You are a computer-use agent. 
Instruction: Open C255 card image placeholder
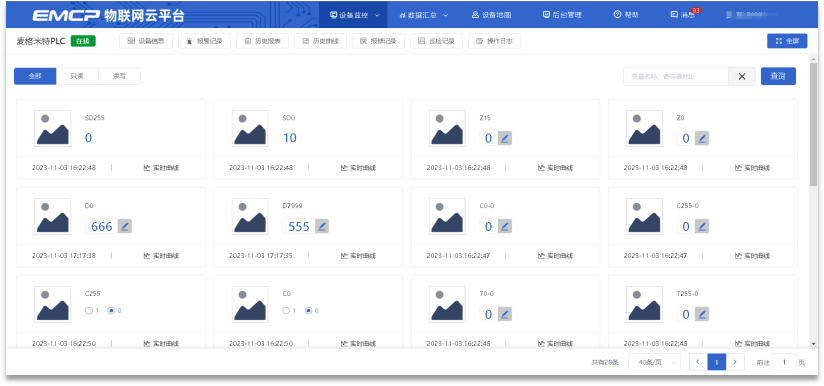(x=53, y=304)
